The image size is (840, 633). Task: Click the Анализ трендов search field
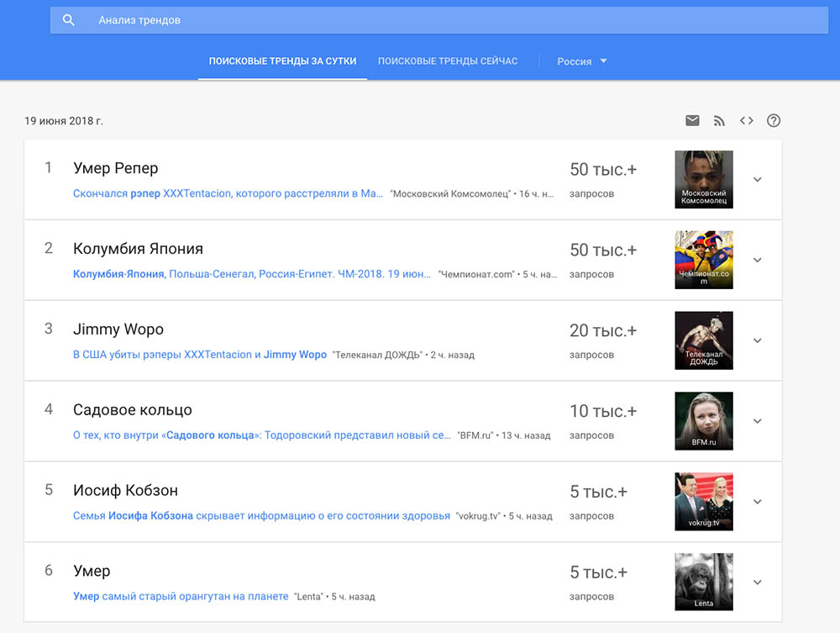[420, 20]
